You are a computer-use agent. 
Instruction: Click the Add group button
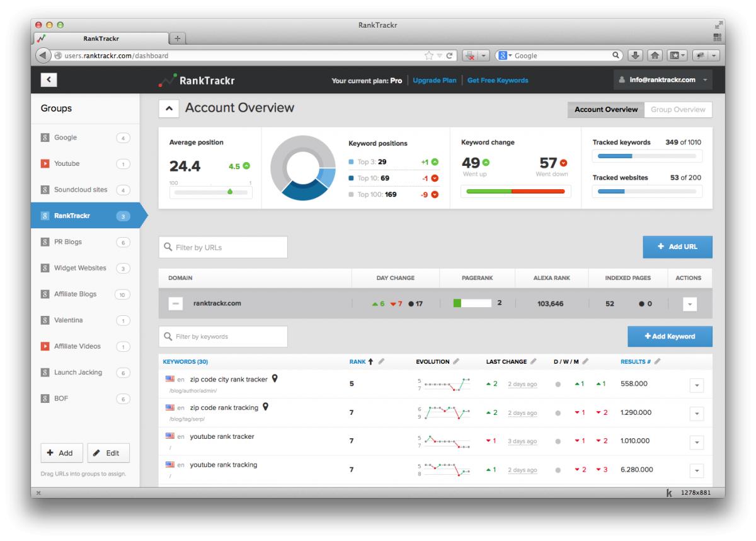[60, 453]
